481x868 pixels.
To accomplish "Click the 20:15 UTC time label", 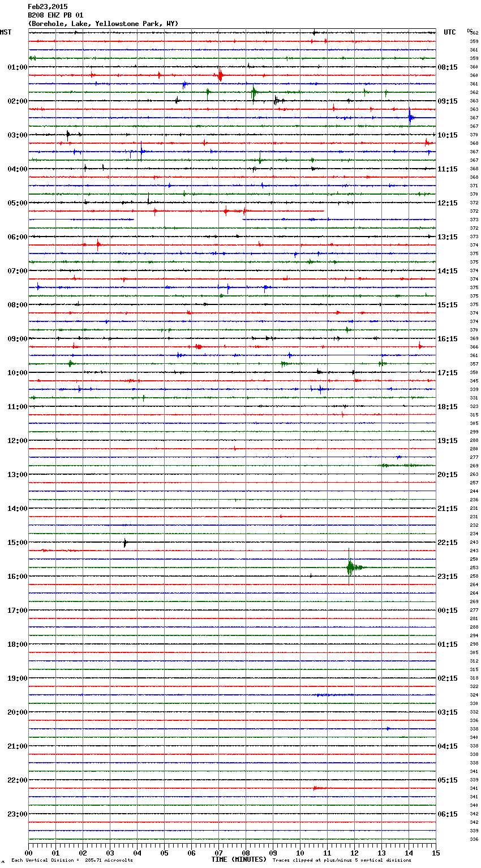I will coord(448,475).
